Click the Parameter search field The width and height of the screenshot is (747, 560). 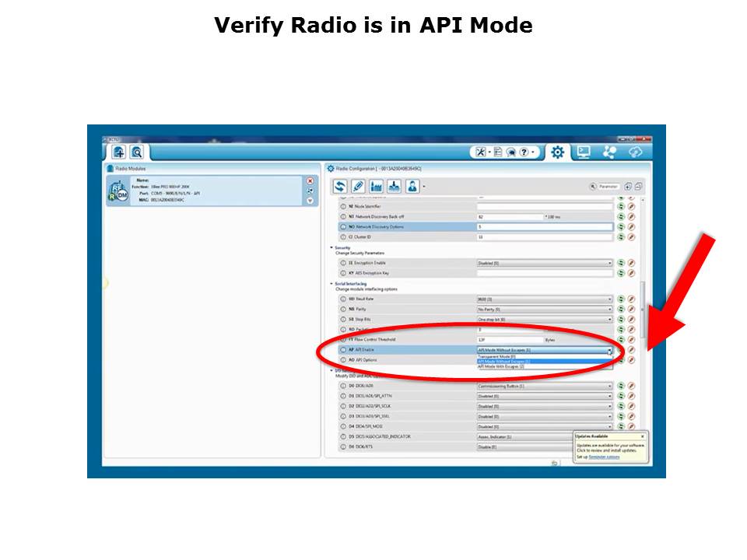(608, 187)
